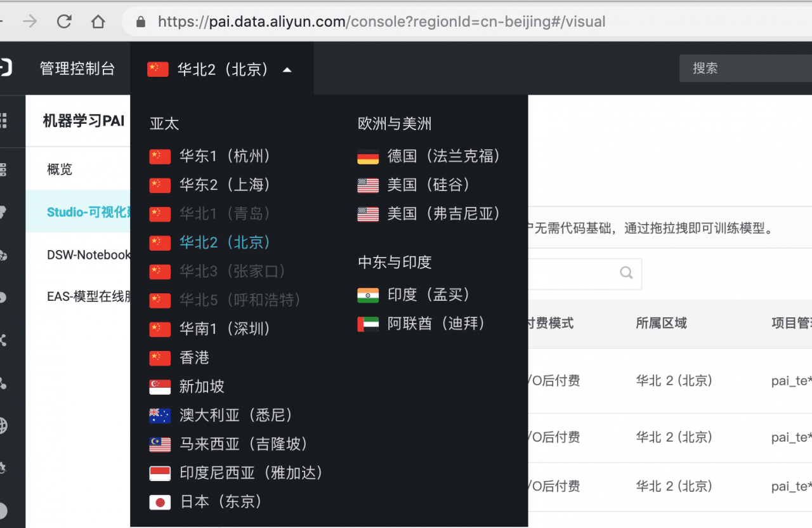812x528 pixels.
Task: Click the Indonesia flag icon
Action: [160, 473]
